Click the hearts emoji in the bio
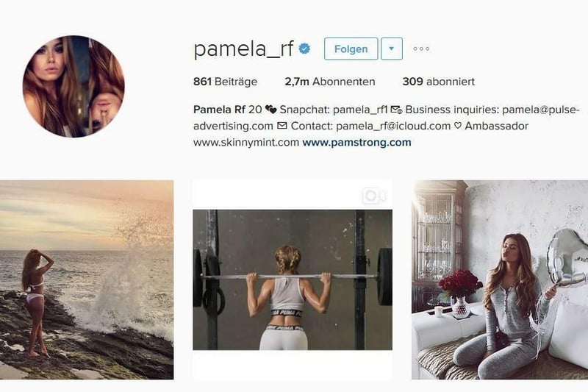 tap(270, 110)
